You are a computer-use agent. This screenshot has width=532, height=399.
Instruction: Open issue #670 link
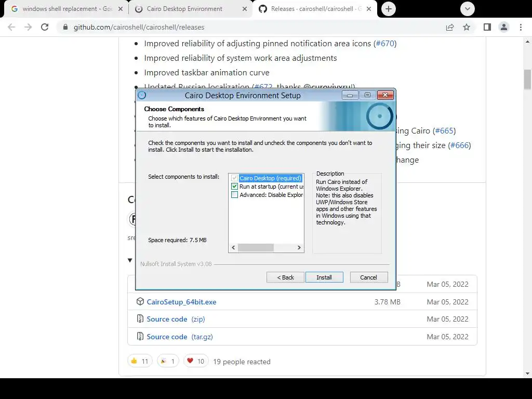(385, 44)
